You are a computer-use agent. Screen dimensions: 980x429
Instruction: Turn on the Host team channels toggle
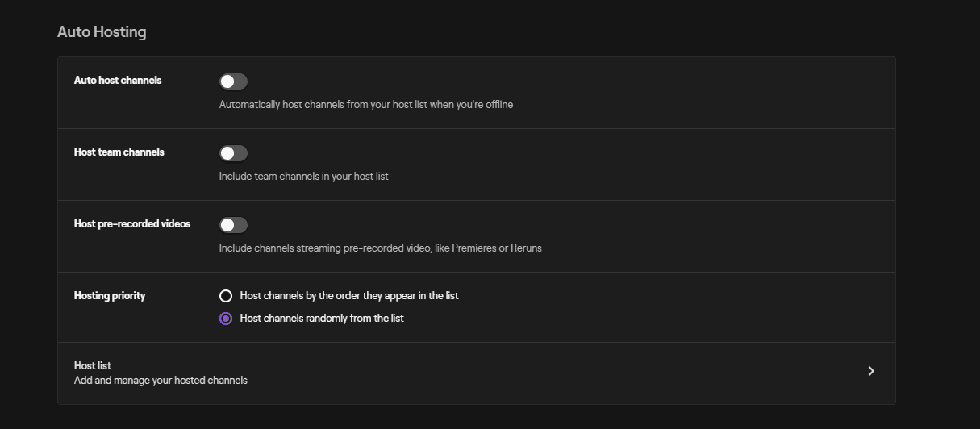[x=233, y=153]
